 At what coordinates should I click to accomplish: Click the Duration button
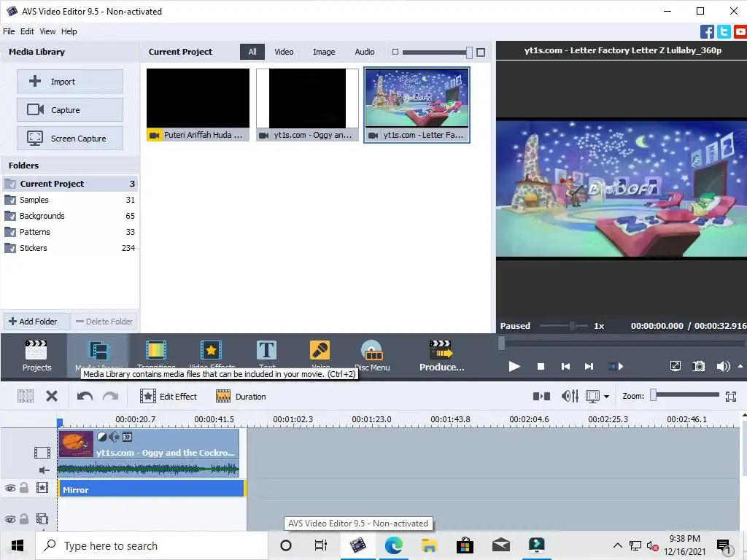coord(241,396)
